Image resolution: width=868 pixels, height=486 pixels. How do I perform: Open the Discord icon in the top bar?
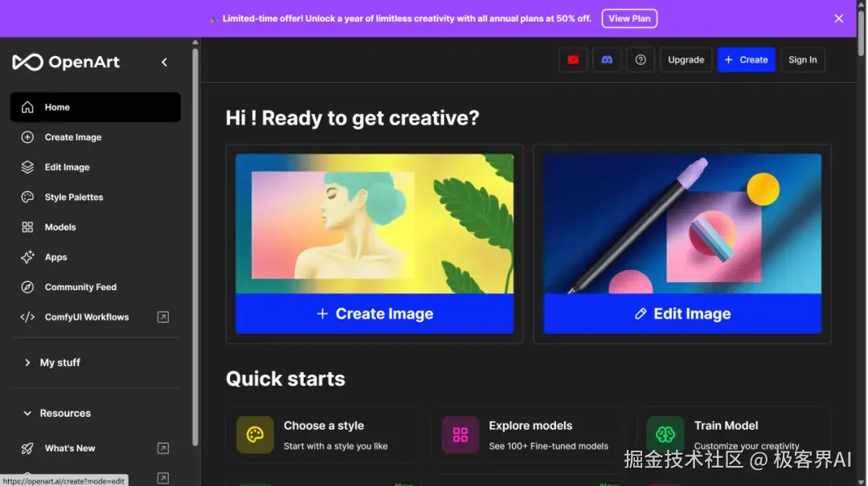[607, 59]
